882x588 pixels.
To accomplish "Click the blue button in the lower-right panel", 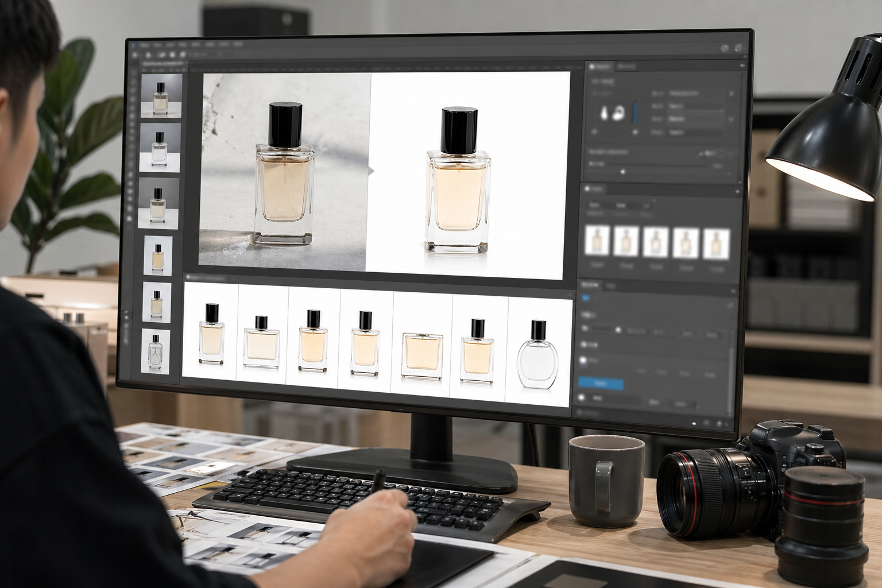I will (600, 383).
